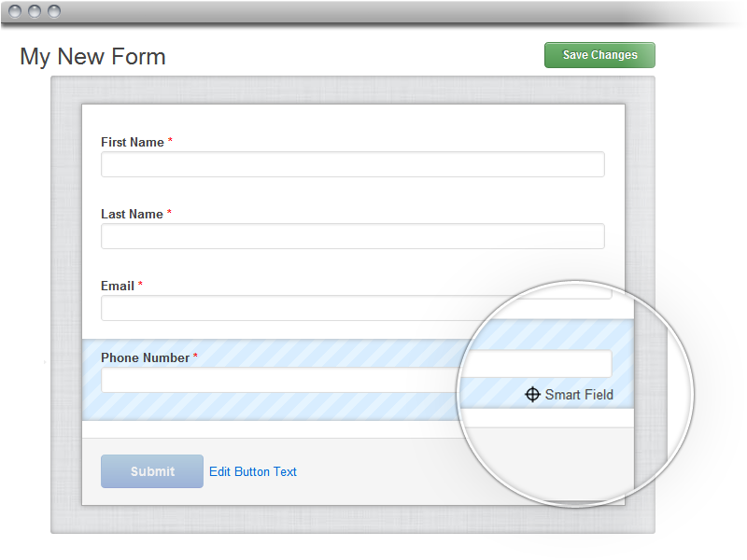747x560 pixels.
Task: Click the red asterisk beside First Name
Action: (x=170, y=142)
